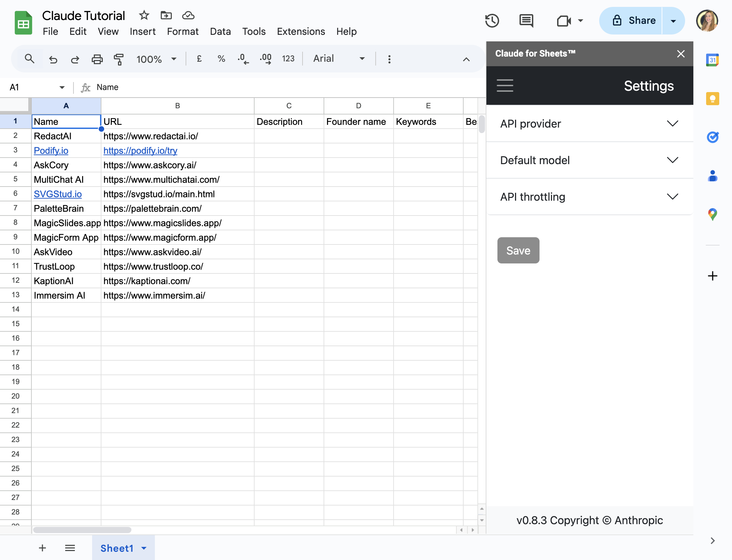The image size is (732, 560).
Task: Open the Extensions menu
Action: pos(301,32)
